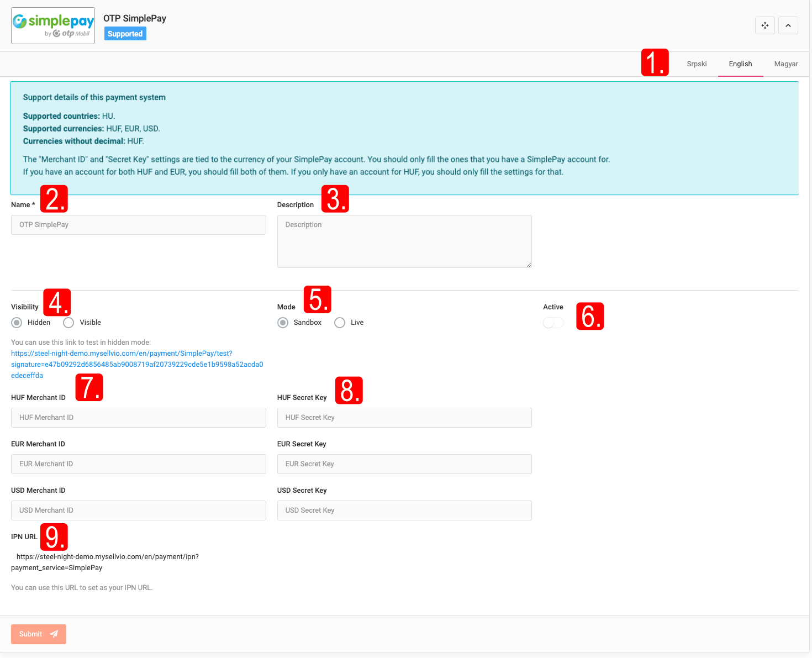Select the Visible visibility option
Screen dimensions: 812x658
[69, 323]
